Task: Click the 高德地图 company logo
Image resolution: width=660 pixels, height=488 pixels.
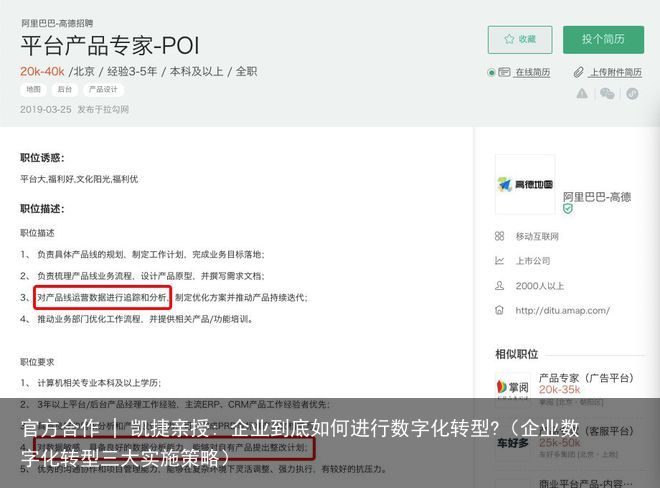Action: pyautogui.click(x=525, y=184)
